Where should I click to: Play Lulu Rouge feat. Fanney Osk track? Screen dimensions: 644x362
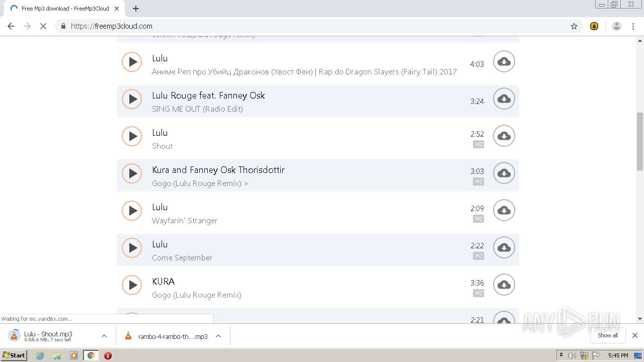pyautogui.click(x=132, y=99)
